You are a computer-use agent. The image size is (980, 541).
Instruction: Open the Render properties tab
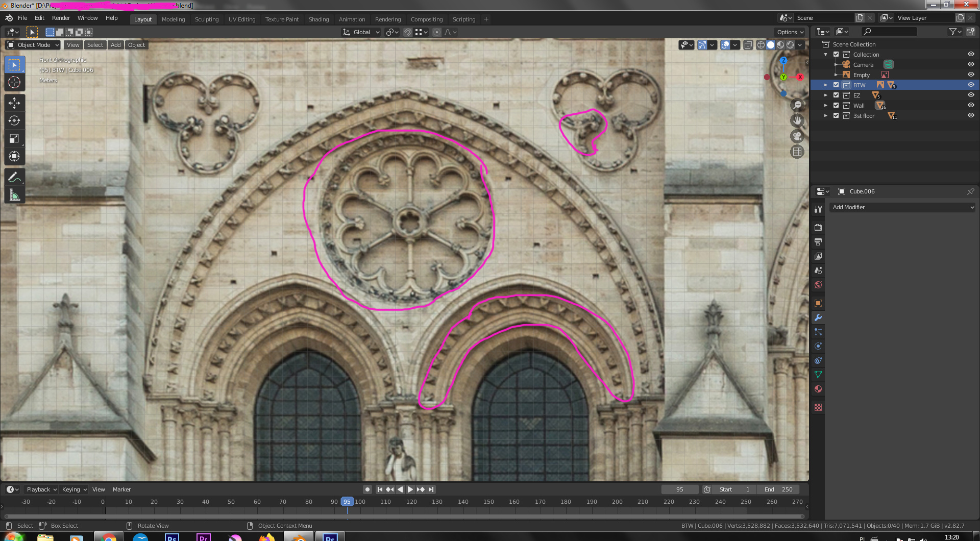(818, 227)
